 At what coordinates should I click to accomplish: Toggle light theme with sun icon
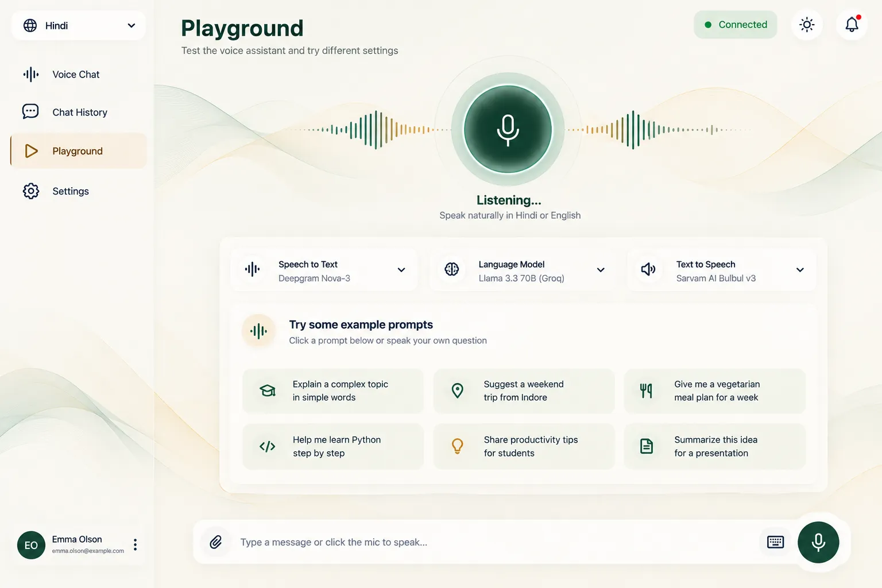click(807, 25)
